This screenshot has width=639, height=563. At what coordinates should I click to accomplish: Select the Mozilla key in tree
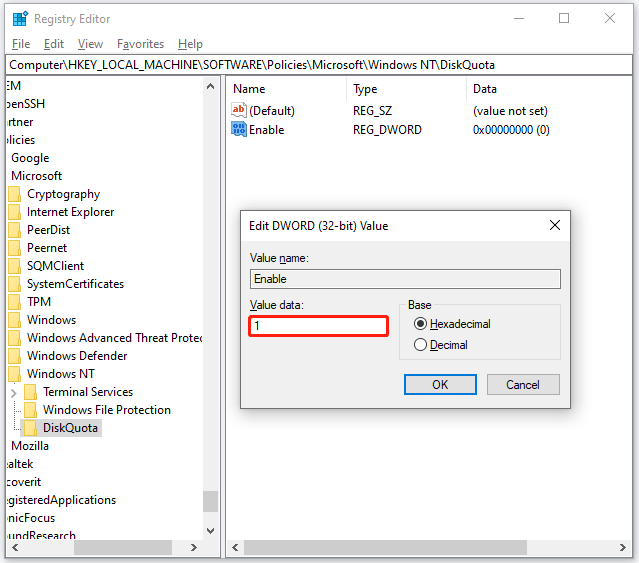tap(30, 446)
